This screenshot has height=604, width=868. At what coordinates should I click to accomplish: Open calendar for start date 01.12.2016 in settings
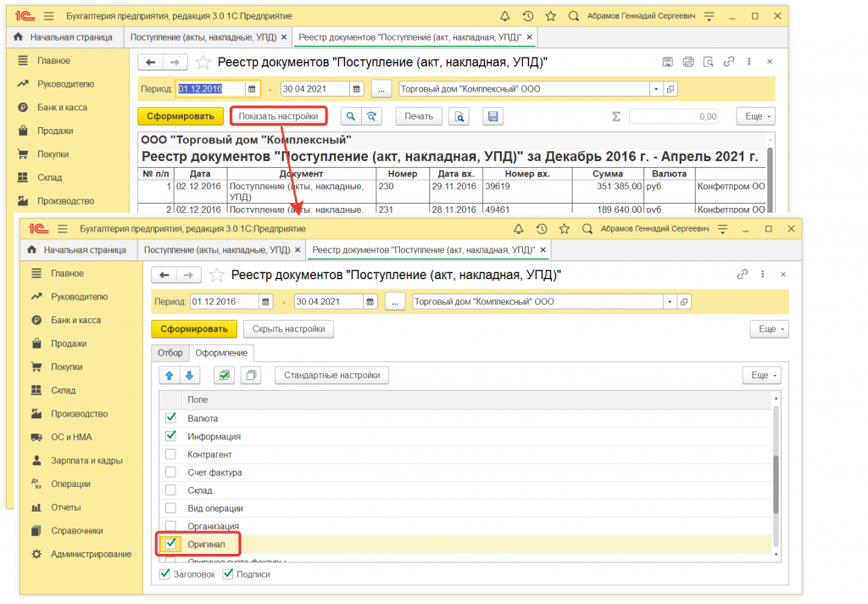tap(267, 301)
